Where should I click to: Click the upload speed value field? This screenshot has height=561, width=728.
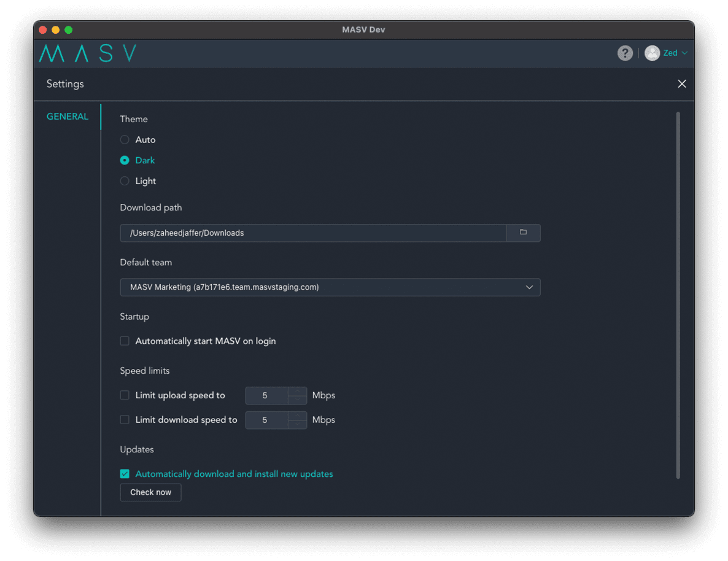(266, 396)
